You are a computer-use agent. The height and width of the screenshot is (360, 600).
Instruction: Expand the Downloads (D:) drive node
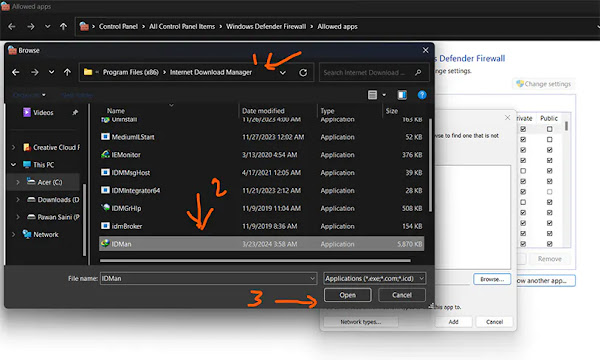click(18, 199)
